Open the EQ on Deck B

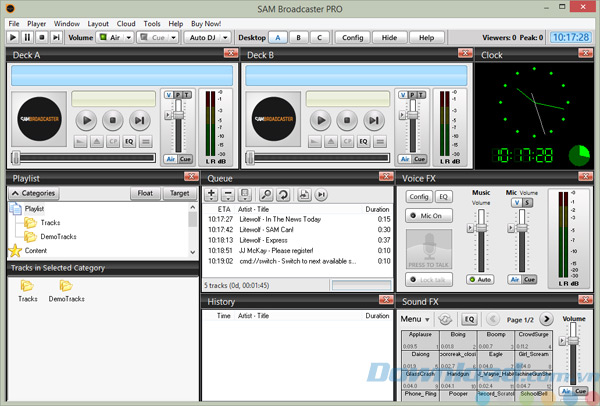(364, 142)
